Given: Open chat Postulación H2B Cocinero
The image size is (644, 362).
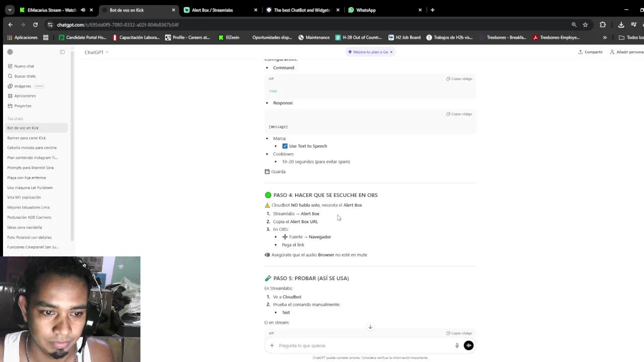Looking at the screenshot, I should click(x=36, y=217).
